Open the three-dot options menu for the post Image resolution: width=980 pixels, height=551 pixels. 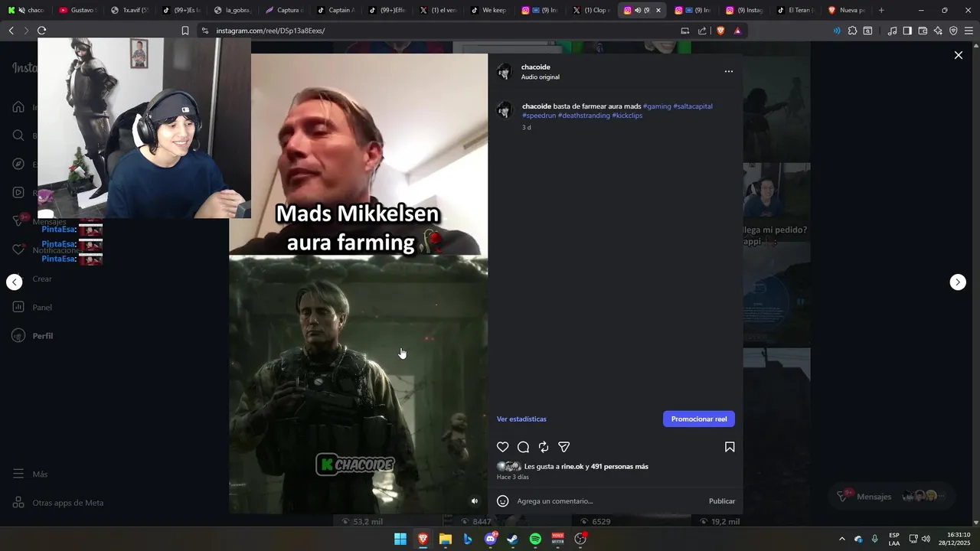pos(729,72)
